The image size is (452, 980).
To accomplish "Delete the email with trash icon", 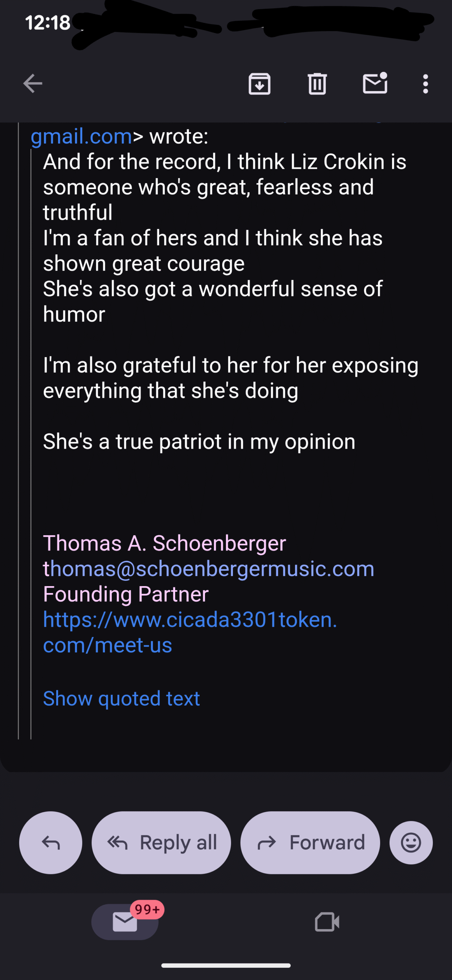I will (x=317, y=83).
